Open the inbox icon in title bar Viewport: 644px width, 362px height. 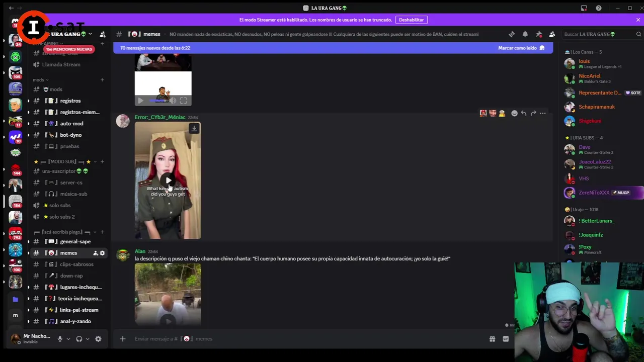point(584,8)
